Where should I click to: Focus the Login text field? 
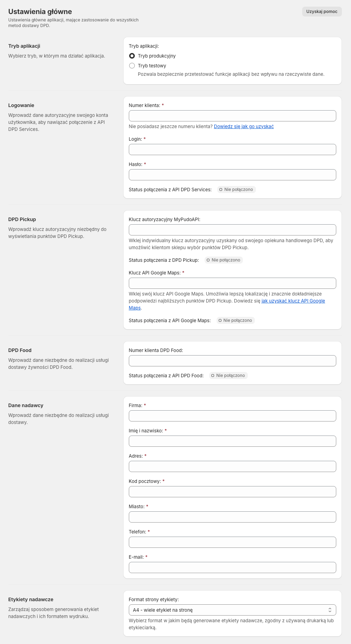[x=232, y=150]
